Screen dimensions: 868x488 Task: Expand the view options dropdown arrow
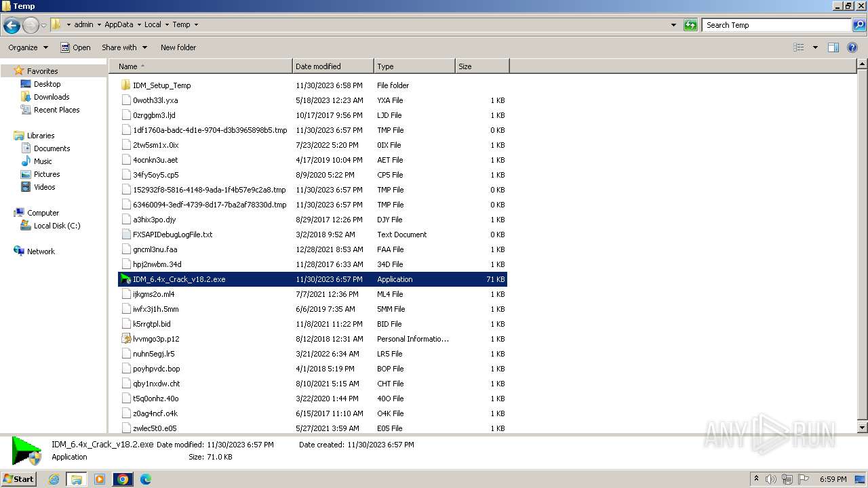815,47
